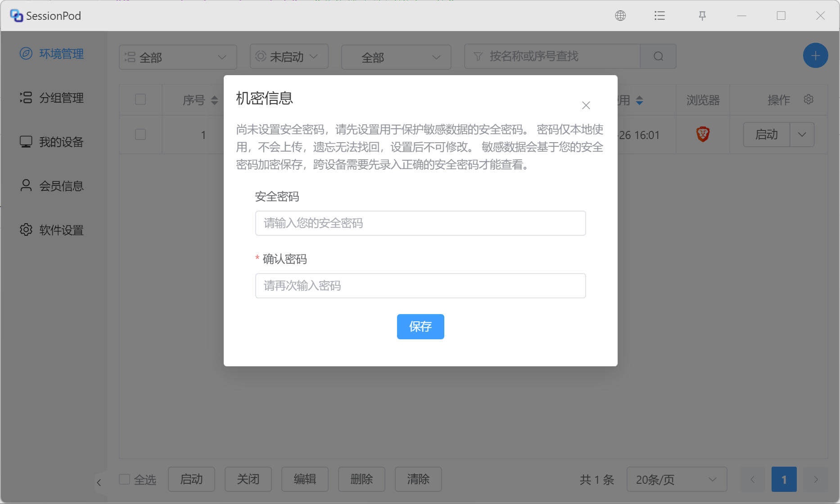Sort by 序号 column arrows
Viewport: 840px width, 504px height.
[214, 100]
